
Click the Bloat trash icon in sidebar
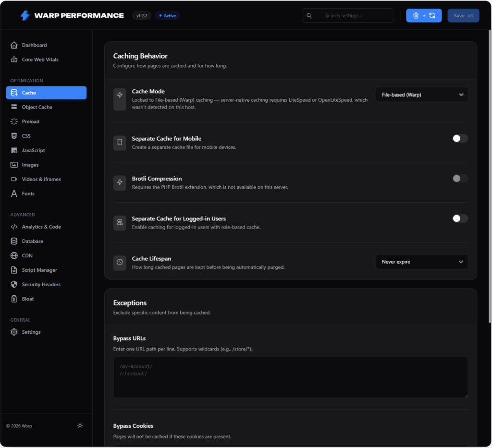[x=14, y=299]
